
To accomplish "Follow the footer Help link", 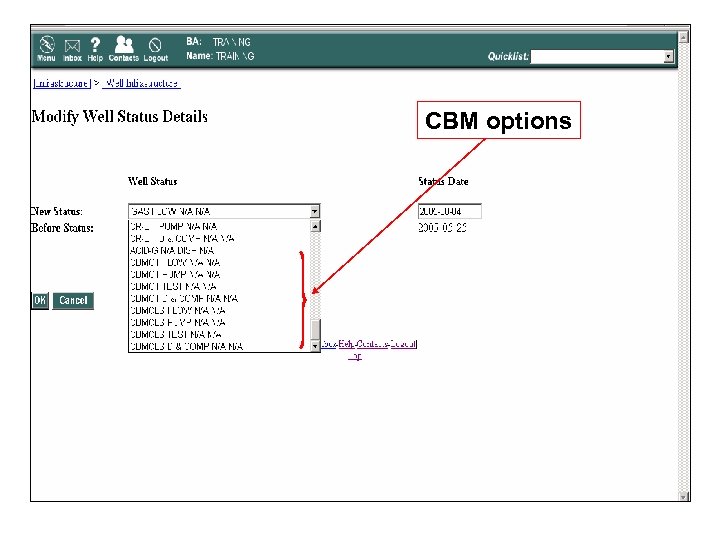I will (x=346, y=344).
